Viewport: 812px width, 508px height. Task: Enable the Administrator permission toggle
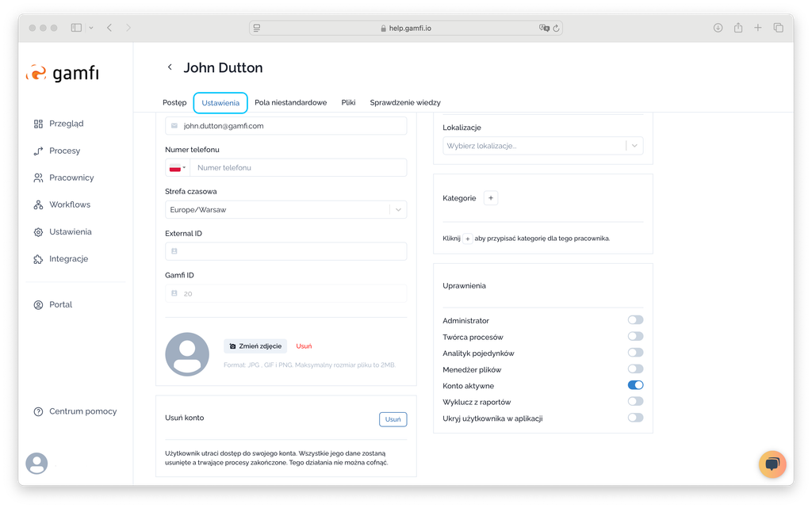(634, 320)
